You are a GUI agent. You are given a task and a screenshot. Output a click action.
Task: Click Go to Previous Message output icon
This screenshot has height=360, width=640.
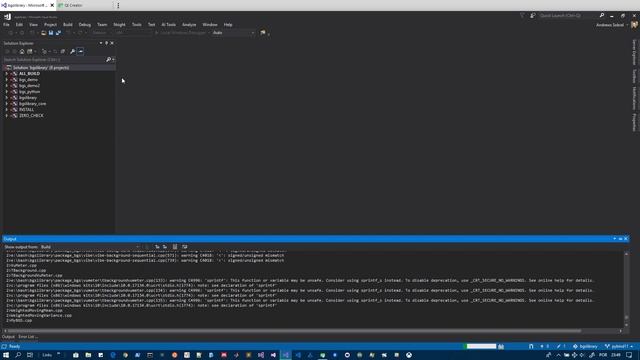157,247
